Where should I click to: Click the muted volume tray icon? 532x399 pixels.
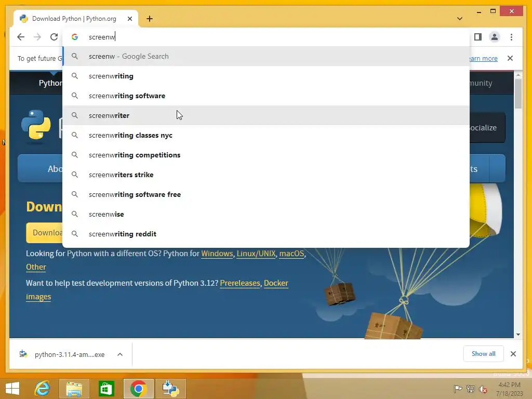pyautogui.click(x=483, y=389)
